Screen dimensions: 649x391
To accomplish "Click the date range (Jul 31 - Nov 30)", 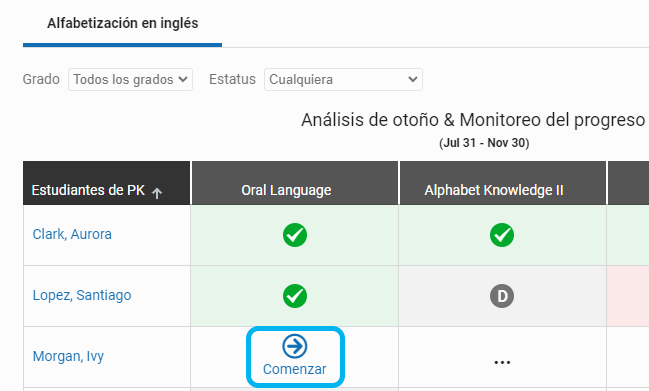I will pyautogui.click(x=484, y=143).
